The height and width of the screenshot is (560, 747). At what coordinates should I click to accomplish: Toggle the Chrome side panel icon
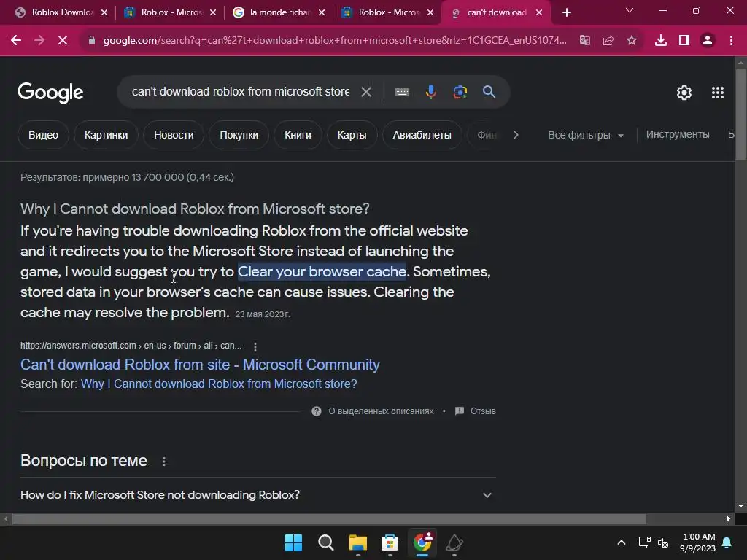tap(684, 41)
